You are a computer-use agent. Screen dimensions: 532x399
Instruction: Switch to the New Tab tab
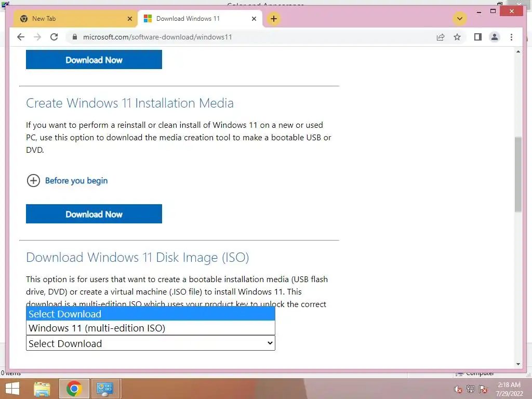[75, 19]
